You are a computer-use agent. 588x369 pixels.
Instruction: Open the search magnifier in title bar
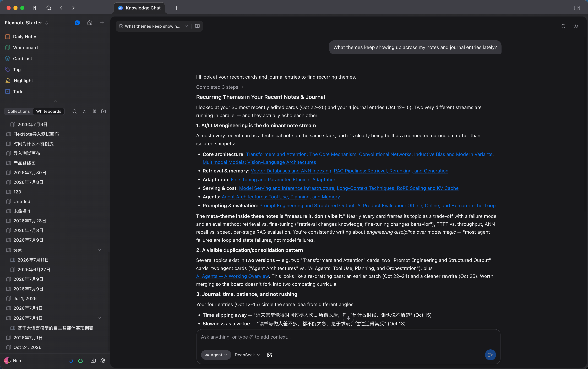click(x=49, y=8)
